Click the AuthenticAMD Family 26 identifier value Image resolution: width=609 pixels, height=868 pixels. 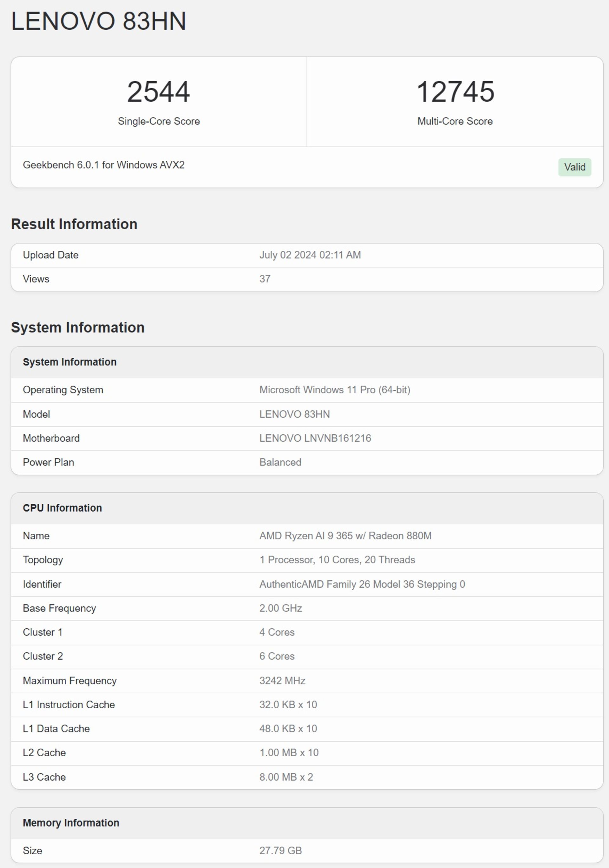click(362, 584)
